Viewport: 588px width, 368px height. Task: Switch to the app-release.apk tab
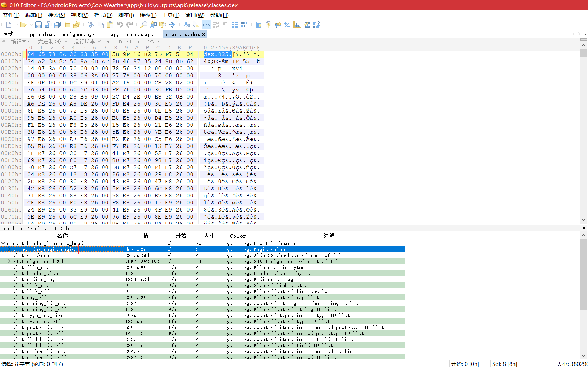132,34
